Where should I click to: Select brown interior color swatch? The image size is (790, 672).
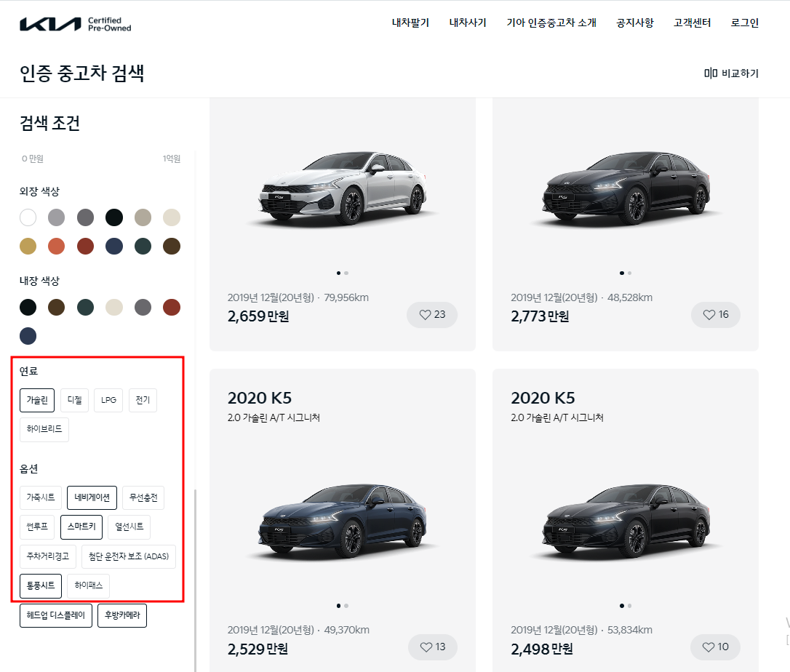point(57,308)
